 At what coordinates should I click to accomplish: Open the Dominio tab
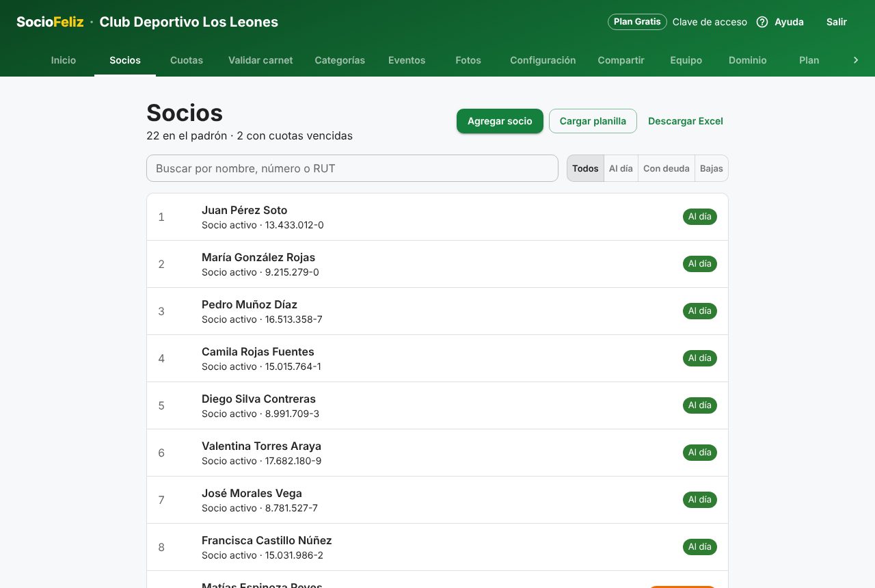[748, 60]
